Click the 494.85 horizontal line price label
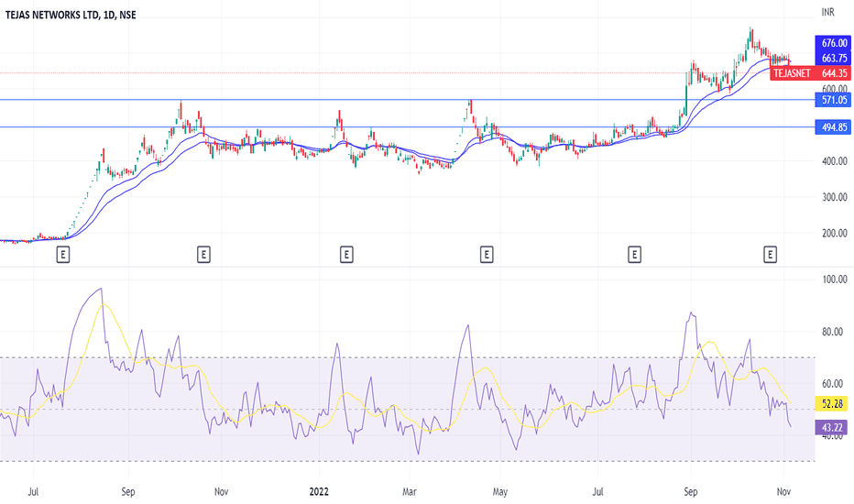The width and height of the screenshot is (854, 504). 833,127
